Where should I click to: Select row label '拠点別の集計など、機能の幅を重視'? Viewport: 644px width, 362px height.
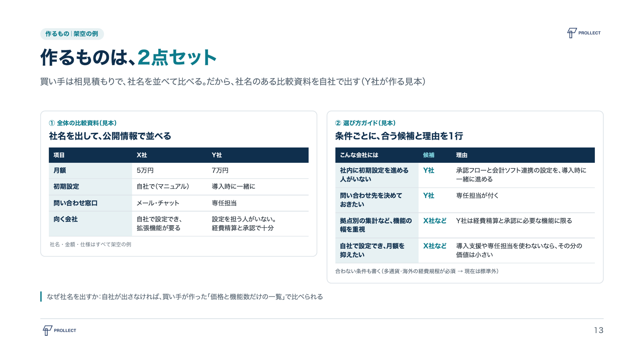(x=376, y=225)
